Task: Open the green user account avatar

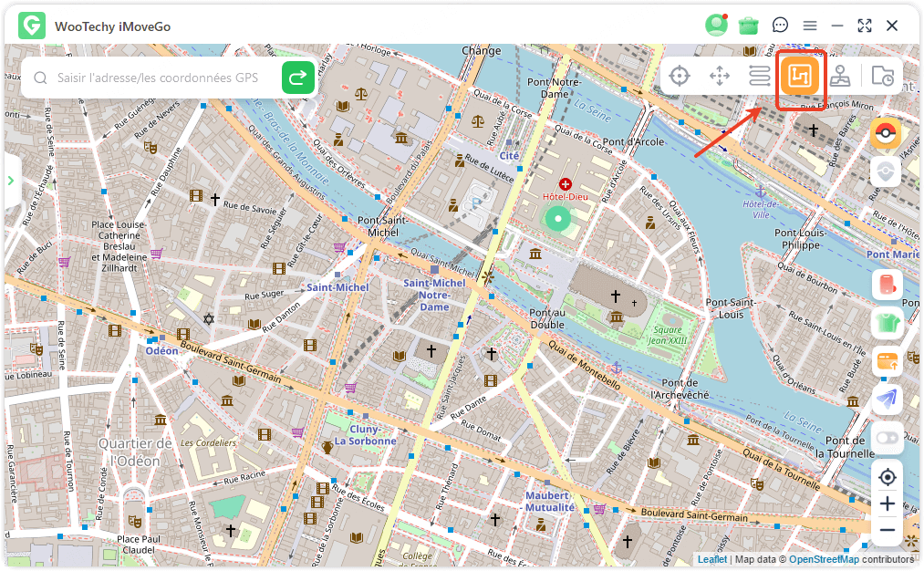Action: 716,26
